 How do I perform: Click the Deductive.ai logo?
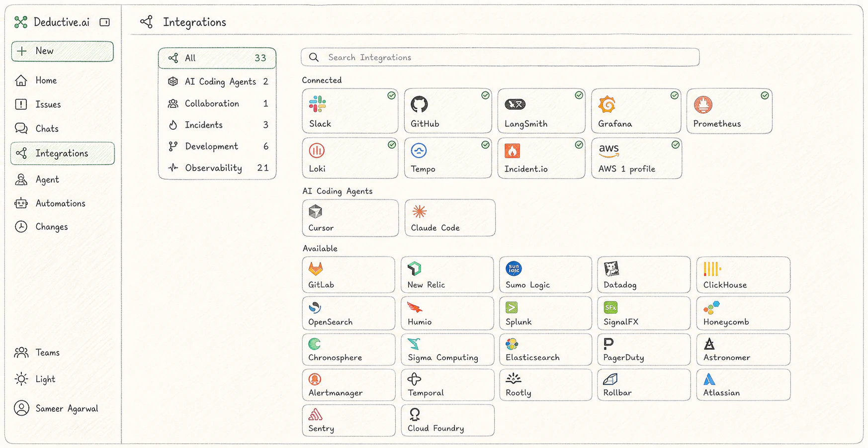click(x=21, y=22)
